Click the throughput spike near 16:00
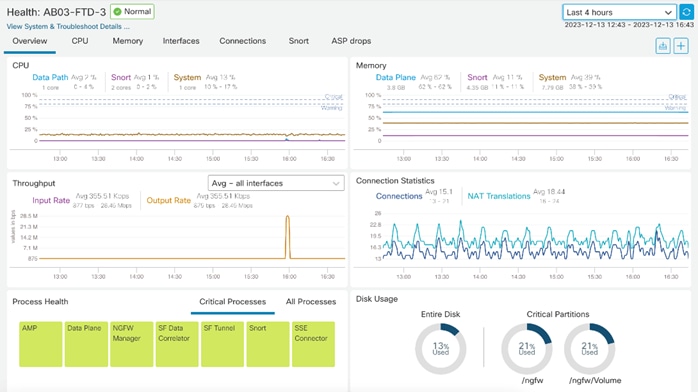Screen dimensions: 698x392 288,237
